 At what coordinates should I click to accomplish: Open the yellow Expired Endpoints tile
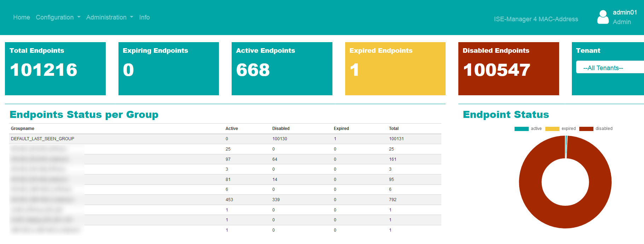coord(395,69)
